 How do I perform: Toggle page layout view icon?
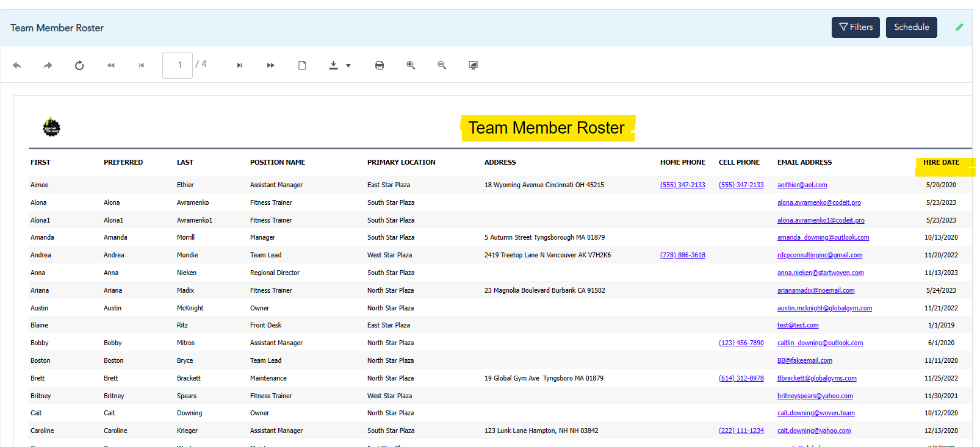tap(302, 65)
